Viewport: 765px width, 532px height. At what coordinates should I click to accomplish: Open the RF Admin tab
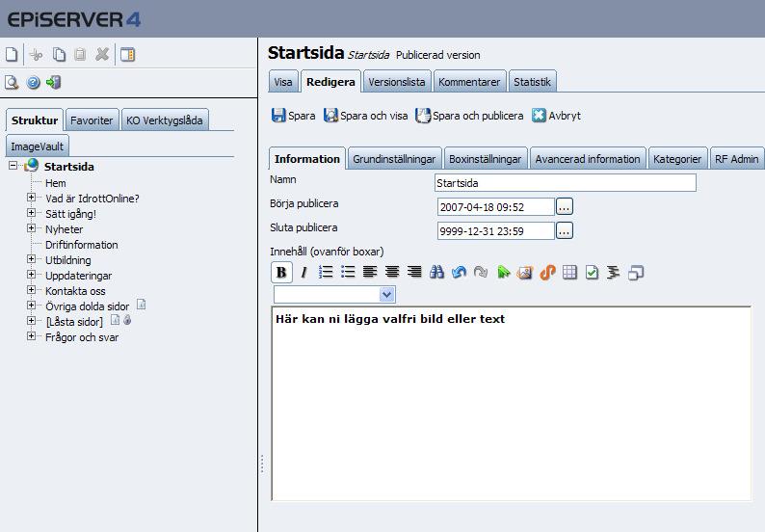pyautogui.click(x=737, y=159)
